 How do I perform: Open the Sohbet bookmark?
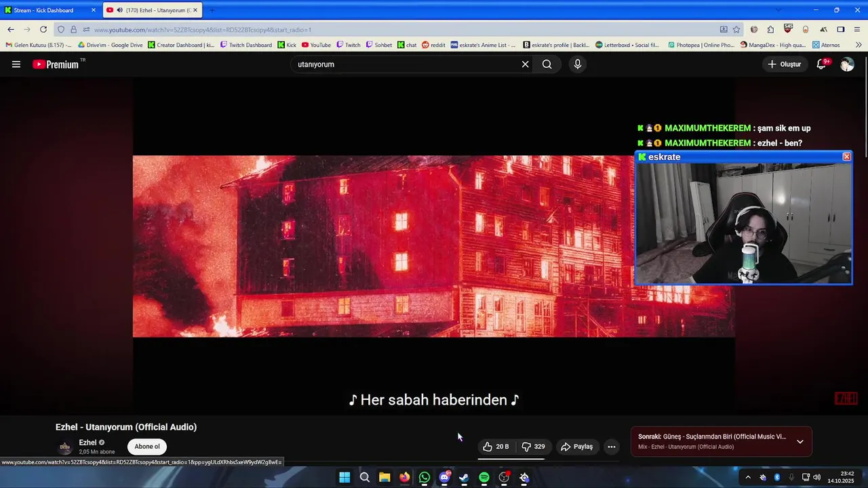pyautogui.click(x=379, y=45)
